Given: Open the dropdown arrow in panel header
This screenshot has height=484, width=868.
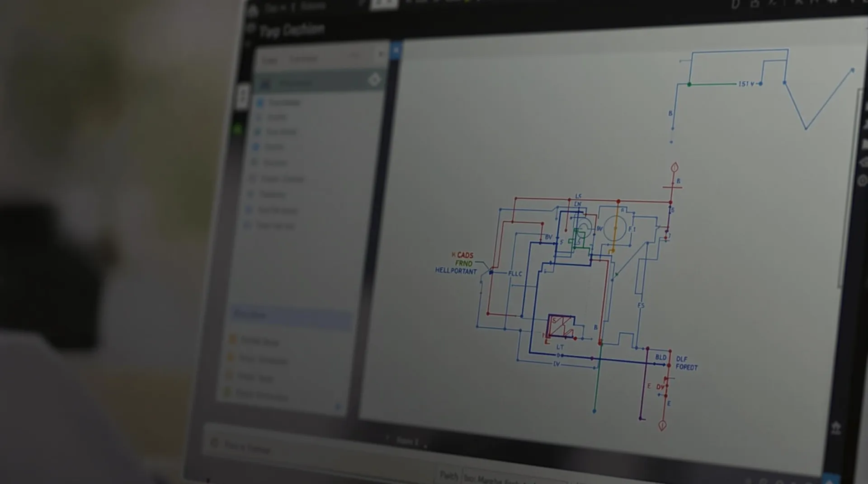Looking at the screenshot, I should click(381, 54).
